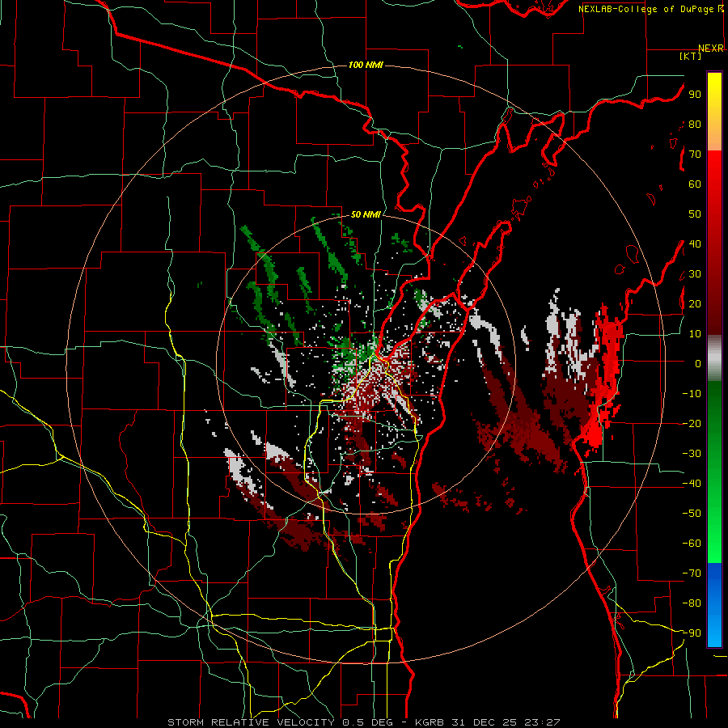Click the "100 NMI" range ring label

point(366,65)
